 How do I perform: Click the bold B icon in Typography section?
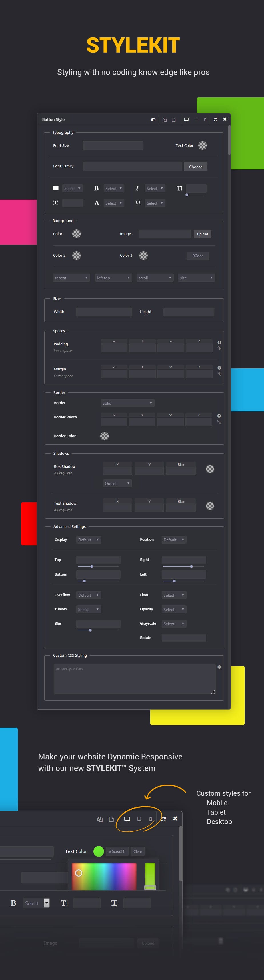(96, 188)
